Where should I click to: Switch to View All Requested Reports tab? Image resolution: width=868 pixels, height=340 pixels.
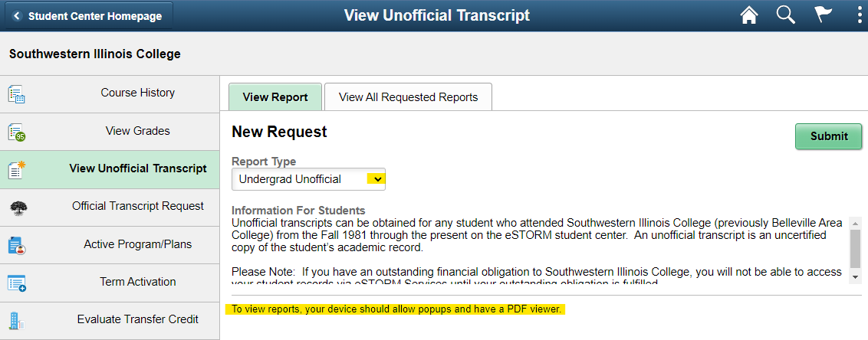click(408, 97)
